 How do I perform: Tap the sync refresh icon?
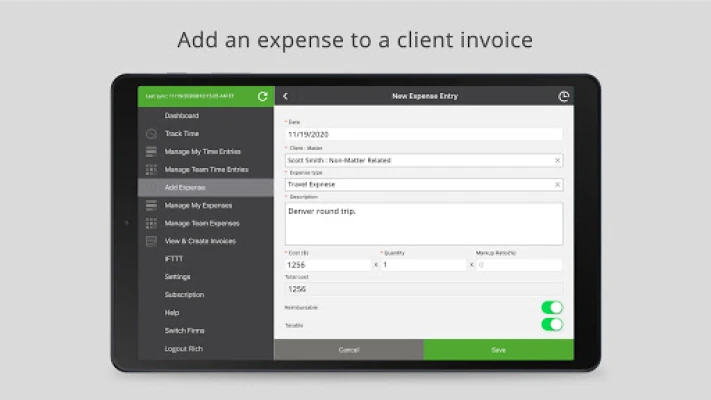tap(262, 96)
